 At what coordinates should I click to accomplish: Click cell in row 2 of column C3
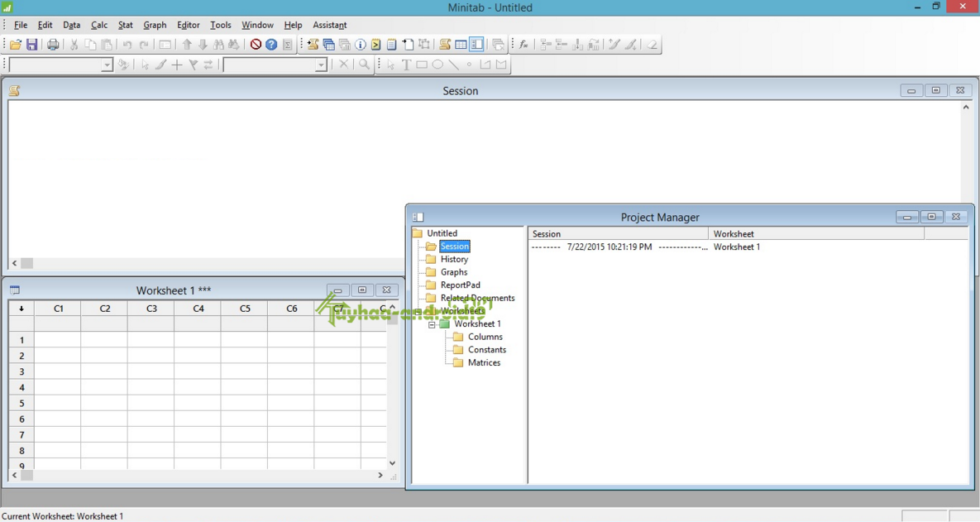point(151,356)
